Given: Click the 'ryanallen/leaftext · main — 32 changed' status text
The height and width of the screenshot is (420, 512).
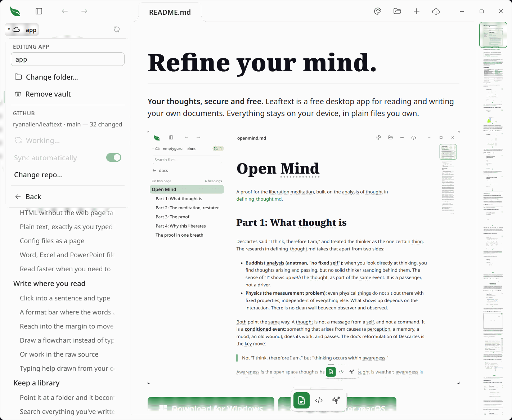Looking at the screenshot, I should (68, 124).
